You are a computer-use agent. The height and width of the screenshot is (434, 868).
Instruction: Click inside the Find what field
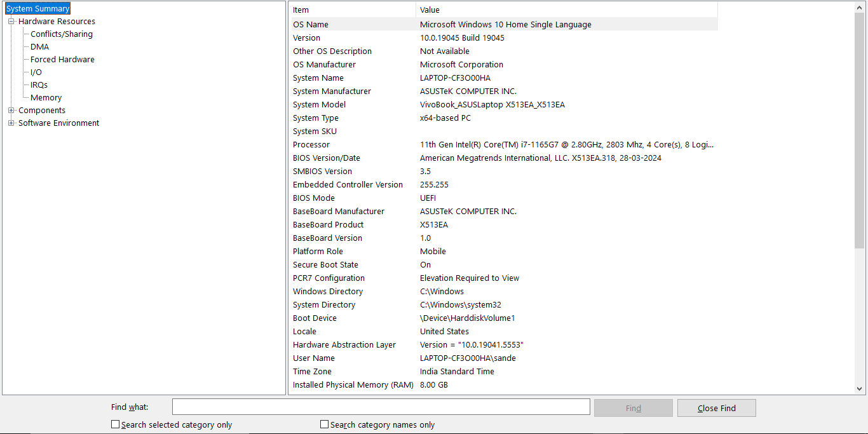coord(380,407)
